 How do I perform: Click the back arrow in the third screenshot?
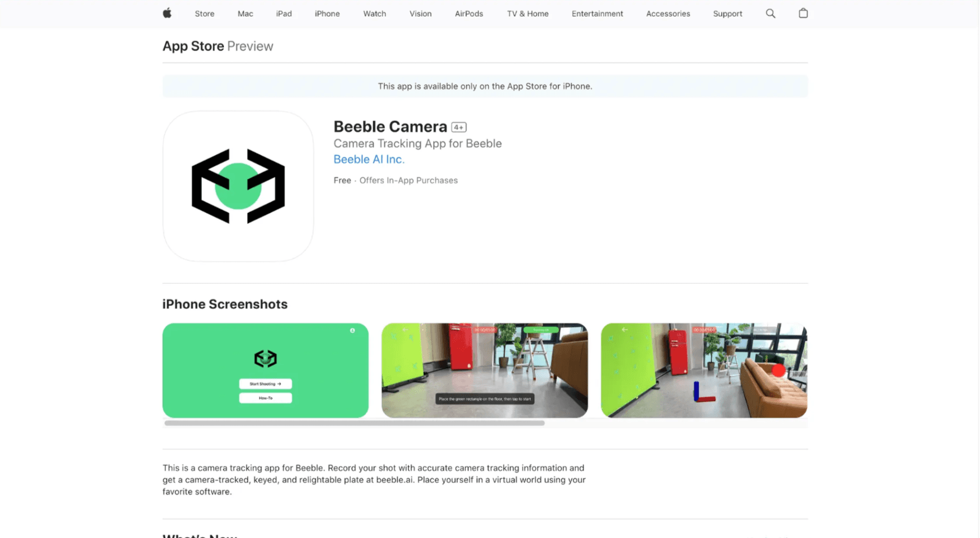click(x=624, y=330)
